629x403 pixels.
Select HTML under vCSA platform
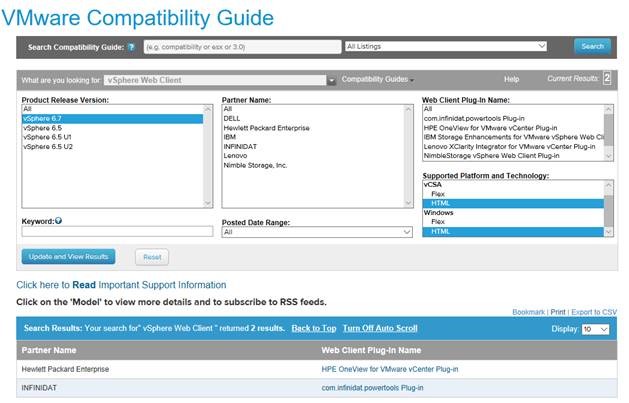[513, 203]
